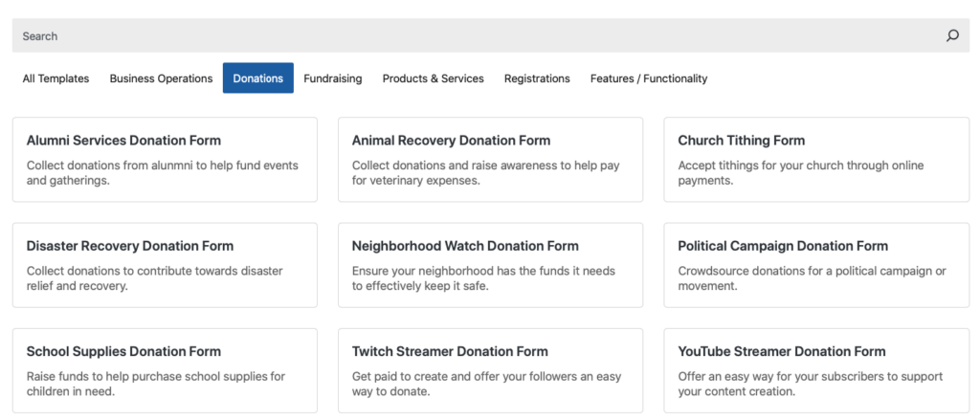Click the search magnifier icon
Image resolution: width=980 pixels, height=420 pixels.
pos(952,36)
